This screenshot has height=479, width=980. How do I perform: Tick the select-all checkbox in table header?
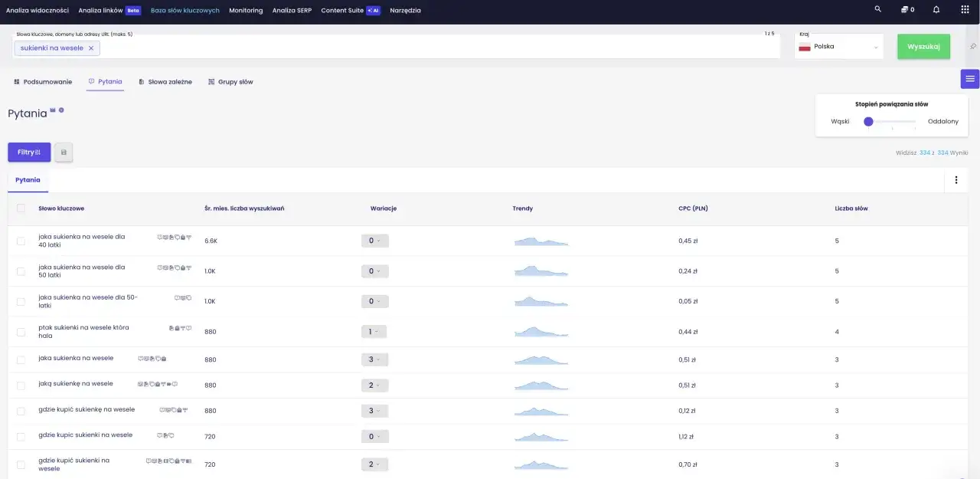(21, 208)
